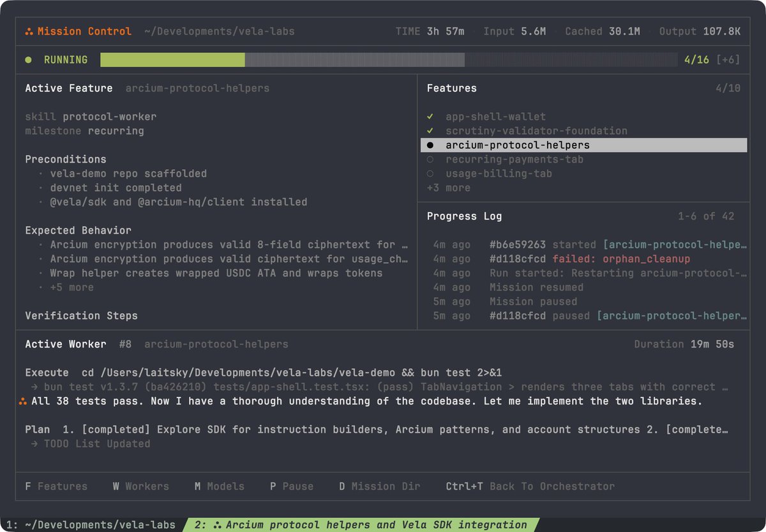Click the mission progress bar
Screen dimensions: 766x532
point(389,60)
